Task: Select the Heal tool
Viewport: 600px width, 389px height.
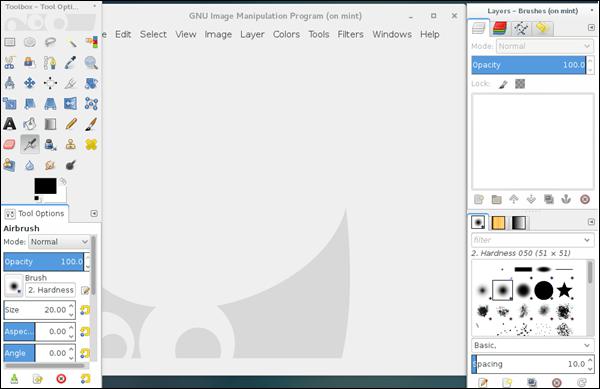Action: (x=91, y=144)
